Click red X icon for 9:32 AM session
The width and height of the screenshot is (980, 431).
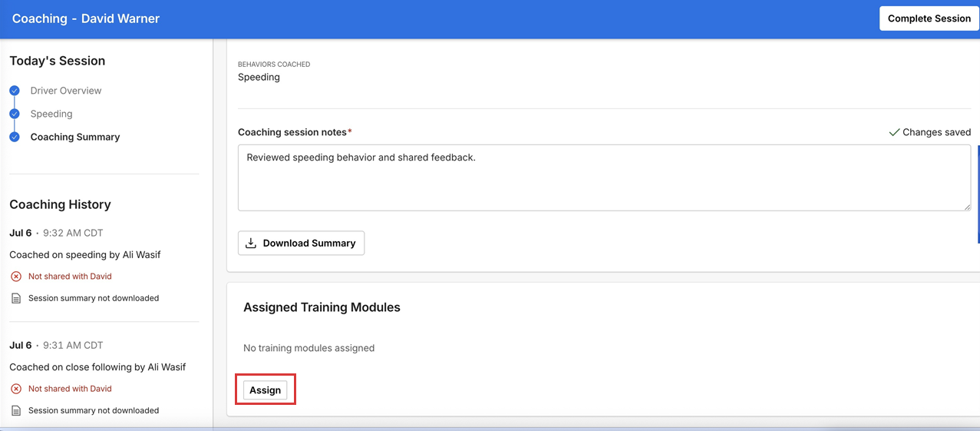[x=16, y=277]
